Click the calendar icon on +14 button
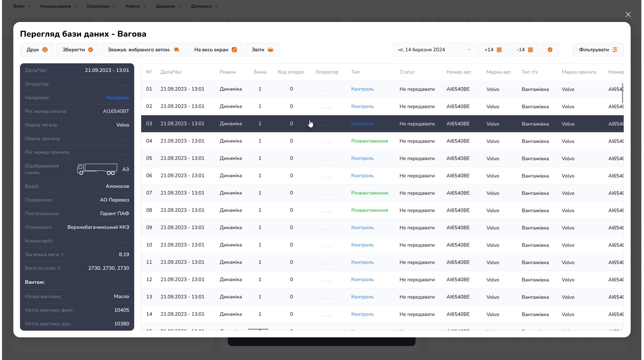The height and width of the screenshot is (360, 644). coord(499,50)
